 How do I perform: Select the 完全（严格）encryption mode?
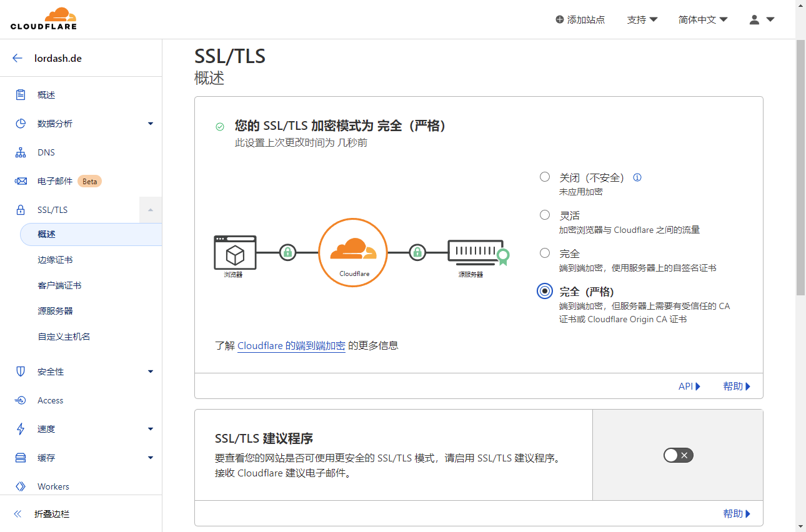click(x=545, y=291)
